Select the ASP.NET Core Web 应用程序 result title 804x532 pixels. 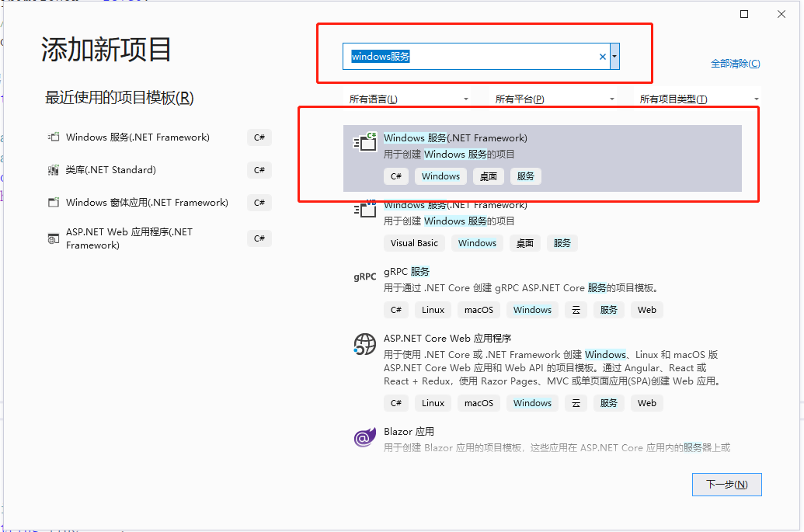(447, 339)
